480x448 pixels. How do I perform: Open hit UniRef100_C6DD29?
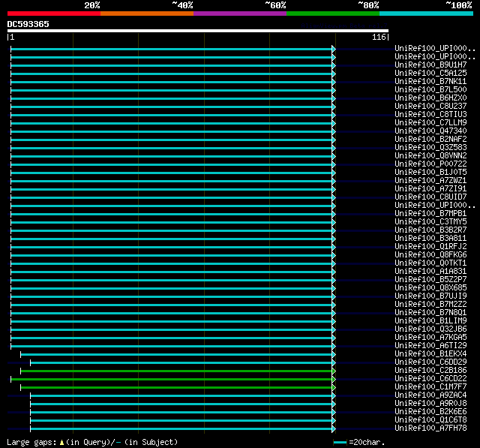(430, 362)
